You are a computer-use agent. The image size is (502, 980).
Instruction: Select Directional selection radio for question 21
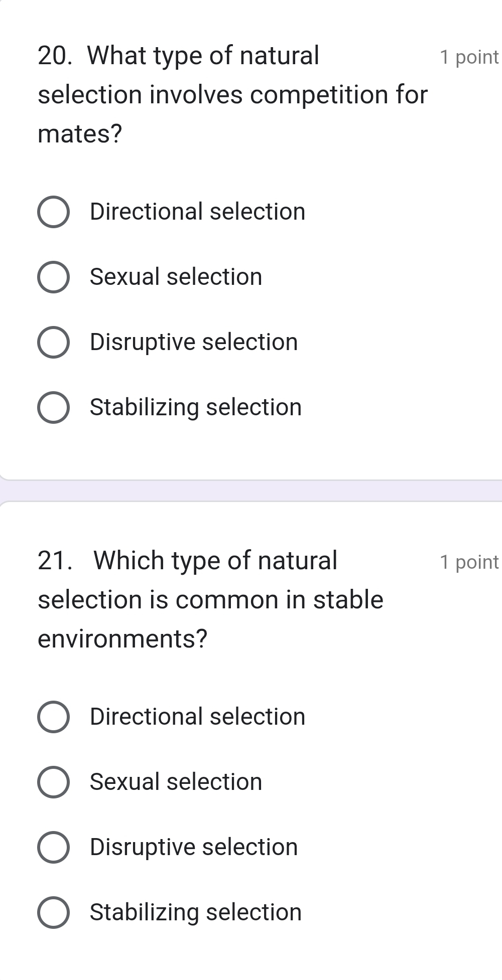click(53, 717)
